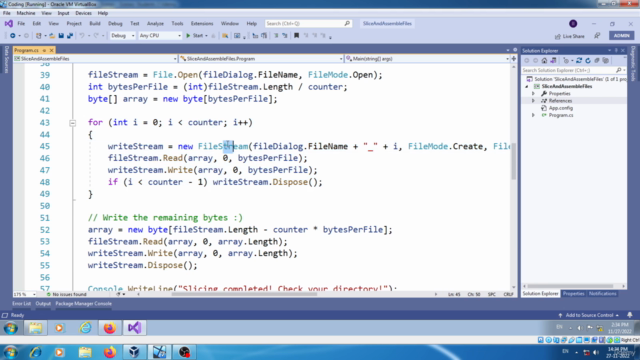Switch to the Notifications tab
This screenshot has height=360, width=640.
(602, 294)
